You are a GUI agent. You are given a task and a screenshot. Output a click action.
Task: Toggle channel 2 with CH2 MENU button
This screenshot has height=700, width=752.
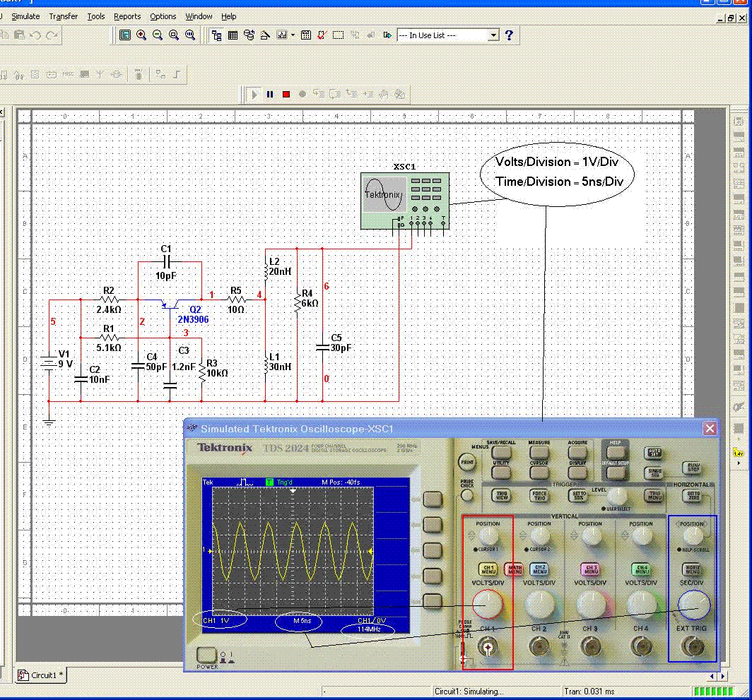pyautogui.click(x=539, y=569)
